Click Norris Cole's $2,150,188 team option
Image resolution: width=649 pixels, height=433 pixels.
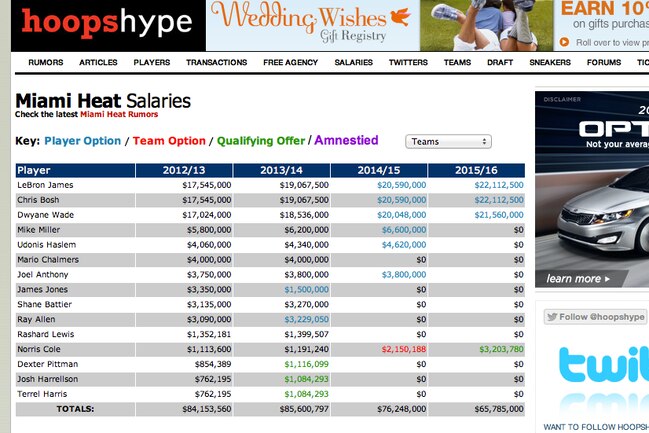[404, 349]
